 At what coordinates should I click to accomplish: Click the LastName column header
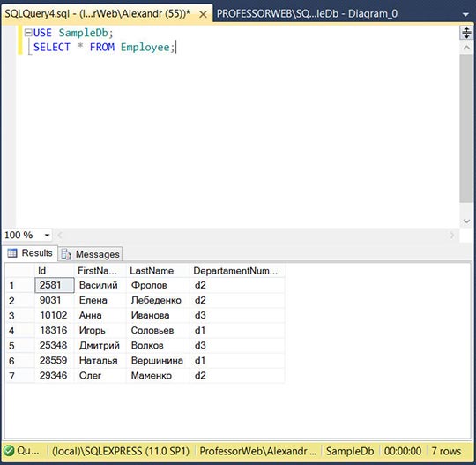click(158, 271)
